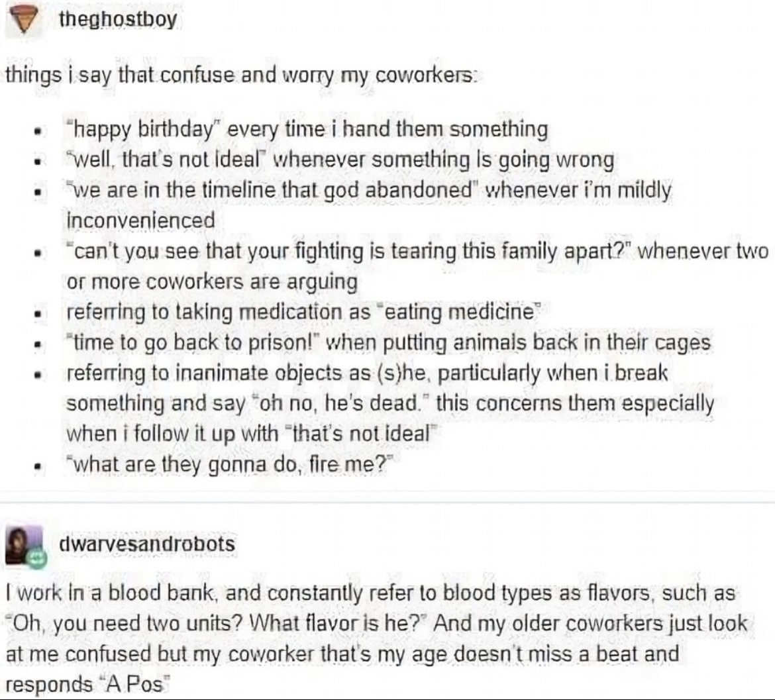The width and height of the screenshot is (775, 700).
Task: Click the divider line between the two posts
Action: 387,502
